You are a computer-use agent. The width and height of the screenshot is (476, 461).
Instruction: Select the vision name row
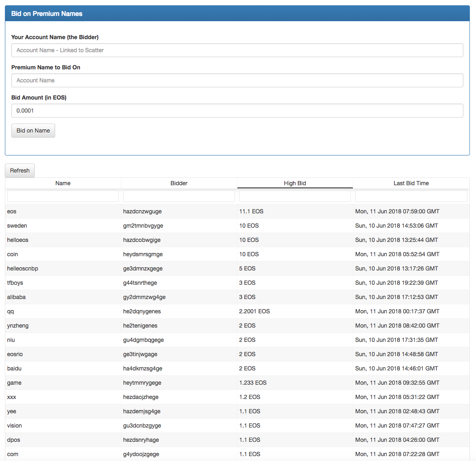(237, 426)
